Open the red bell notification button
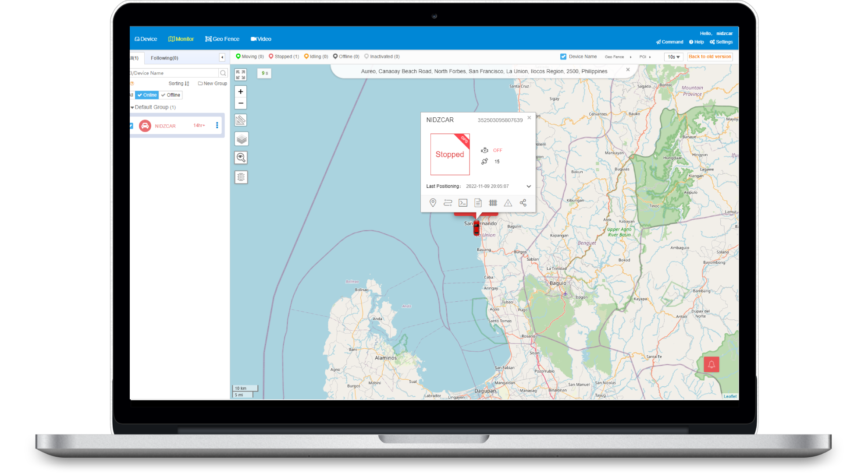 point(711,364)
